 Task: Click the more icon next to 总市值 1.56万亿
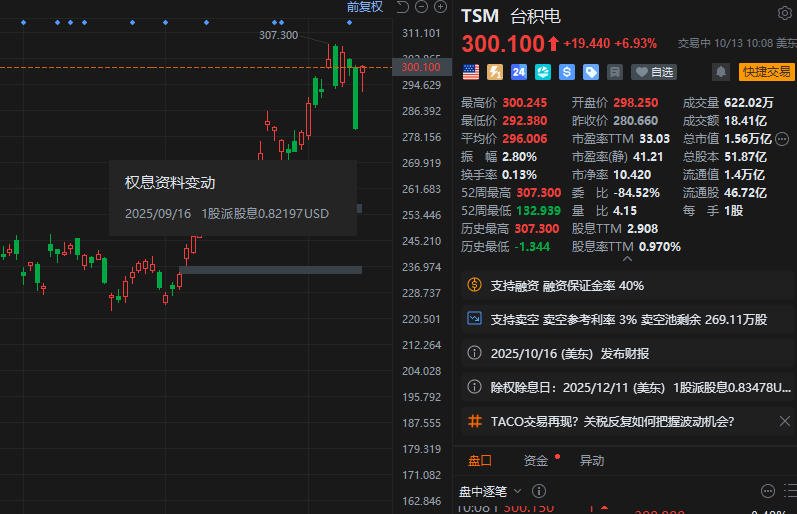click(782, 139)
